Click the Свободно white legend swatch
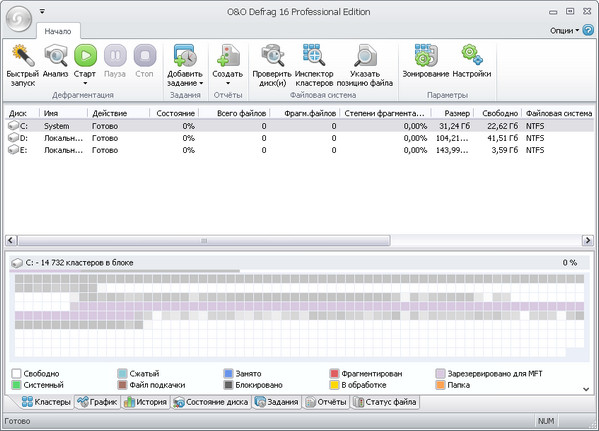Viewport: 599px width, 431px height. click(x=16, y=373)
